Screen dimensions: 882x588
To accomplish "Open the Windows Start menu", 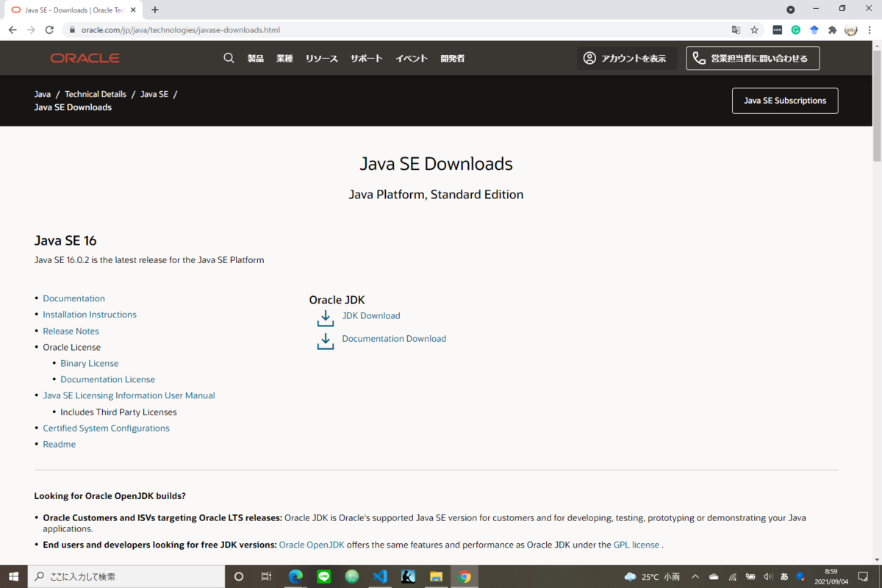I will [13, 577].
